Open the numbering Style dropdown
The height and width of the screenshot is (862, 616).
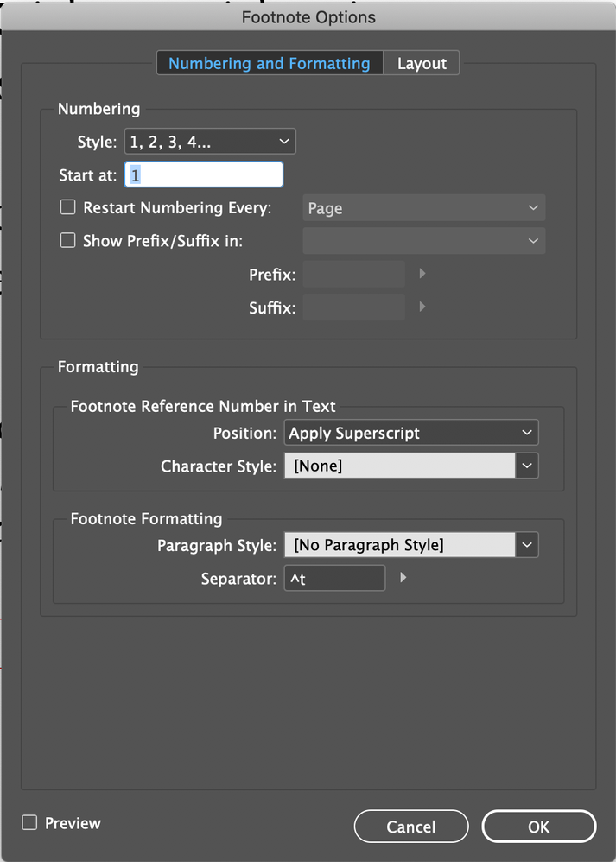tap(209, 141)
